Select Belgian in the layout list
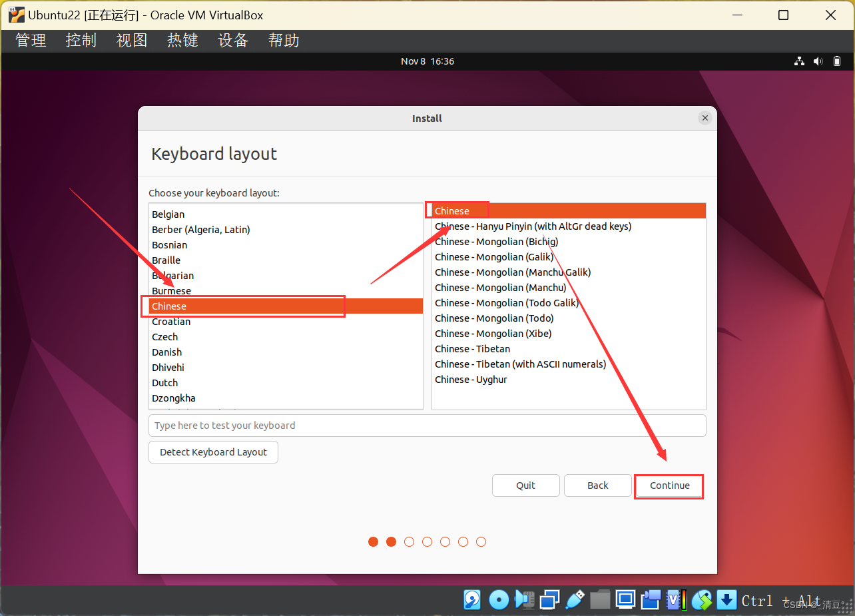 [x=286, y=214]
